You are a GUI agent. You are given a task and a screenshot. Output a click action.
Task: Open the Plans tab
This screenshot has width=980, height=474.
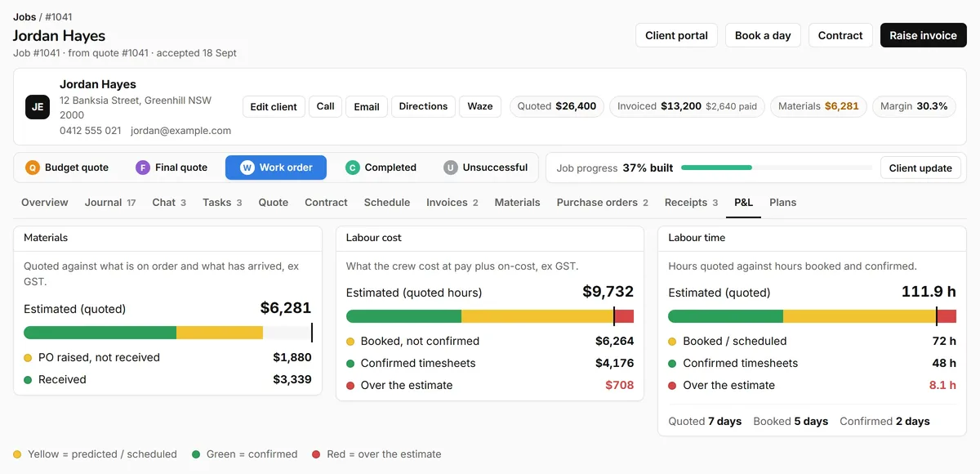click(x=782, y=203)
